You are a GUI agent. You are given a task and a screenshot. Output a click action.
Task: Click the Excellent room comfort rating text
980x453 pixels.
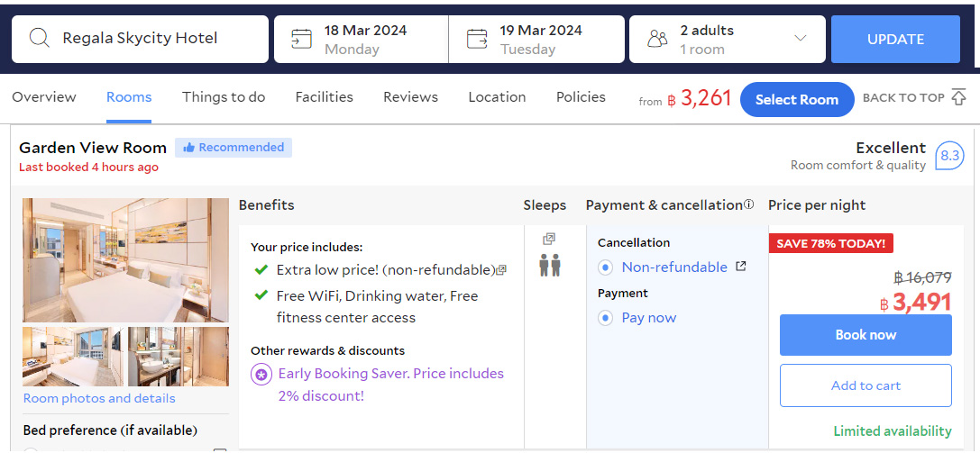click(x=858, y=156)
